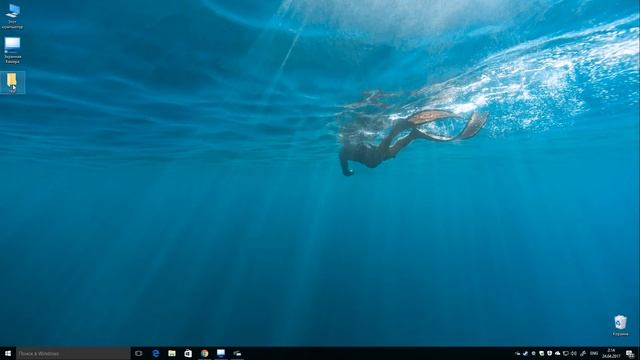The height and width of the screenshot is (360, 640).
Task: Open File Explorer from the taskbar
Action: [x=172, y=353]
